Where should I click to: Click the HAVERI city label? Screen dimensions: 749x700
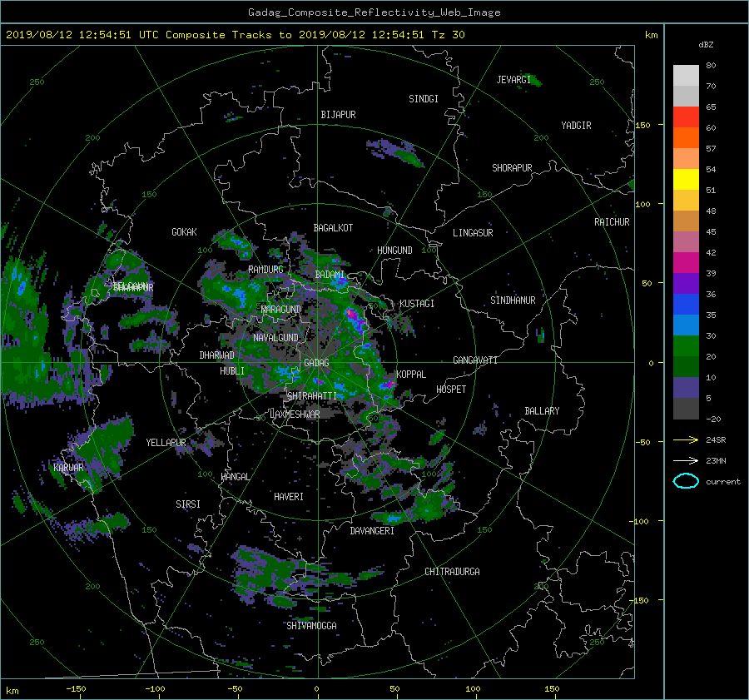[289, 497]
